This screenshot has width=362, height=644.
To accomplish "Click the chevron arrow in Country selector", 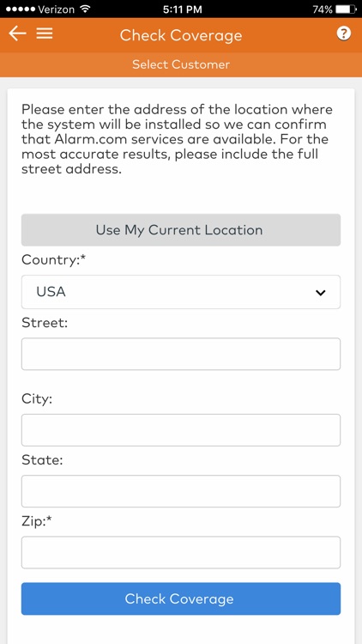I will pos(320,293).
